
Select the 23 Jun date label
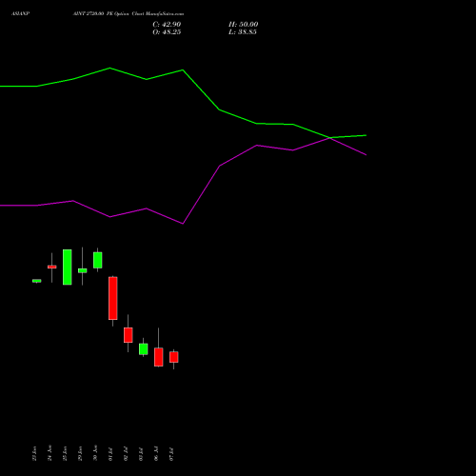pos(34,453)
